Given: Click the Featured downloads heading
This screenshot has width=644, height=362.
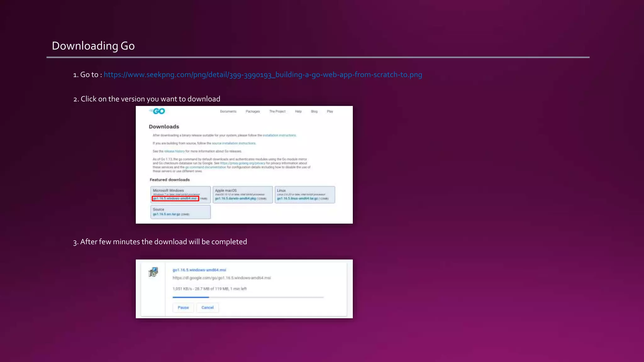Looking at the screenshot, I should [x=170, y=180].
